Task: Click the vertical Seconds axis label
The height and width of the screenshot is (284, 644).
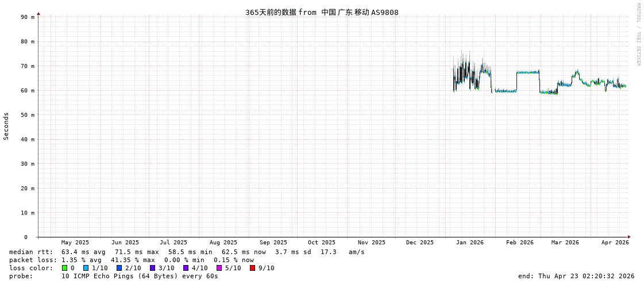Action: coord(6,126)
